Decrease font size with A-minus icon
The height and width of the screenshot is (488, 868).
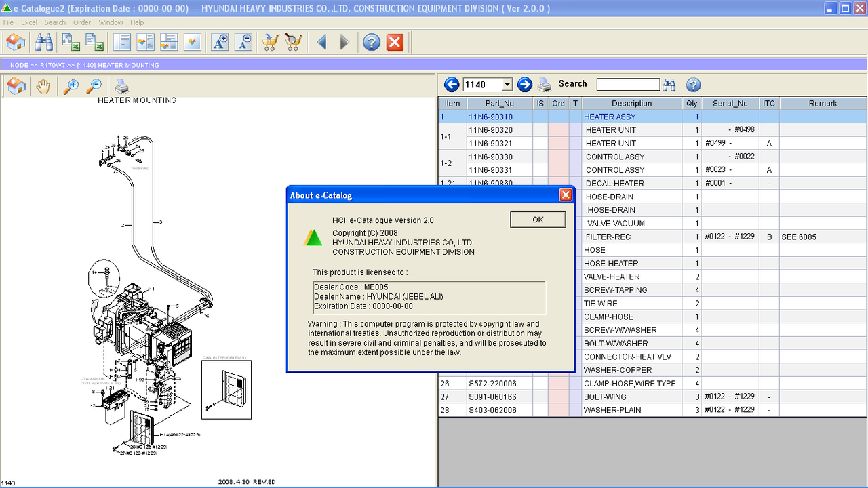tap(243, 42)
